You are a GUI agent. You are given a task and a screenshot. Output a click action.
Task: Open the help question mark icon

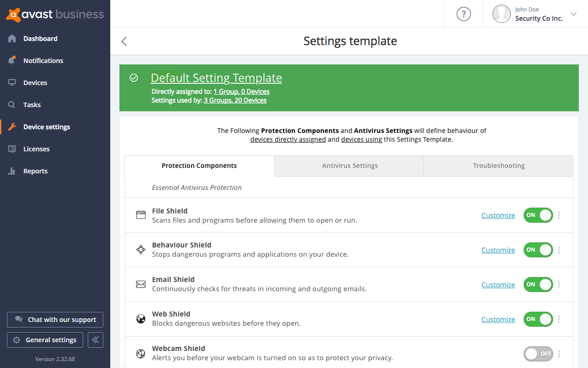pos(464,14)
